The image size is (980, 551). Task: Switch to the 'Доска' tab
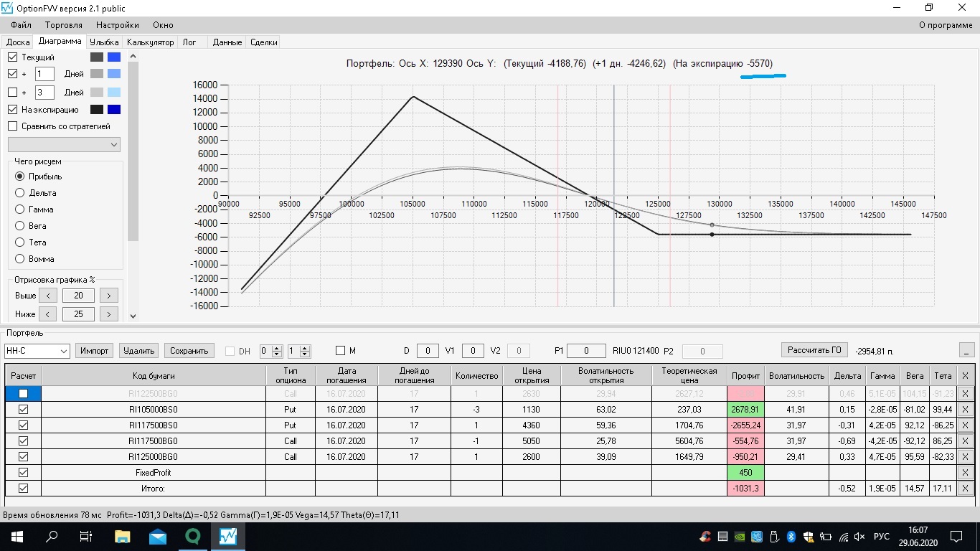18,42
